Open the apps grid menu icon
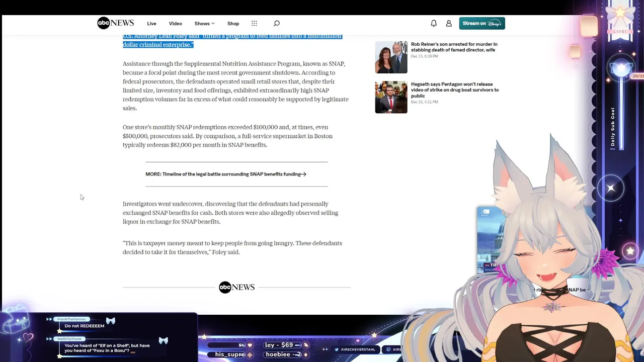Screen dimensions: 644x362 coord(254,23)
